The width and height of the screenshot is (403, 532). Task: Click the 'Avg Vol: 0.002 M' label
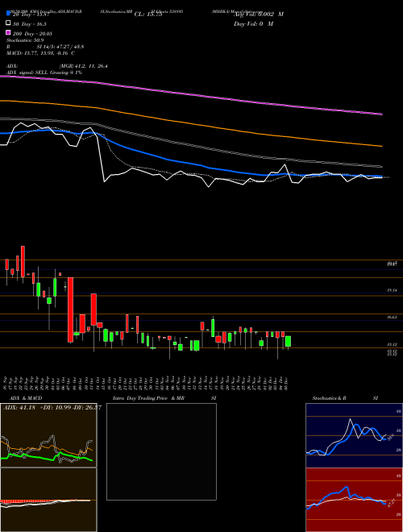pyautogui.click(x=259, y=15)
